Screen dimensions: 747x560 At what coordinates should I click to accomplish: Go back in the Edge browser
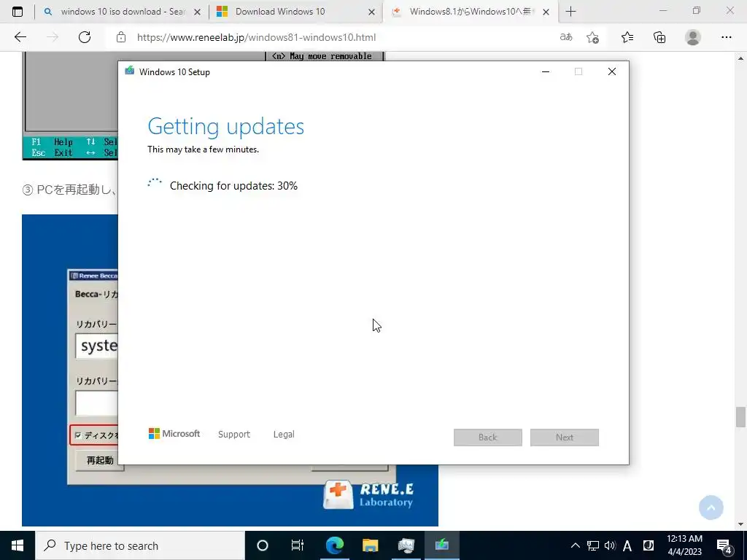point(20,37)
